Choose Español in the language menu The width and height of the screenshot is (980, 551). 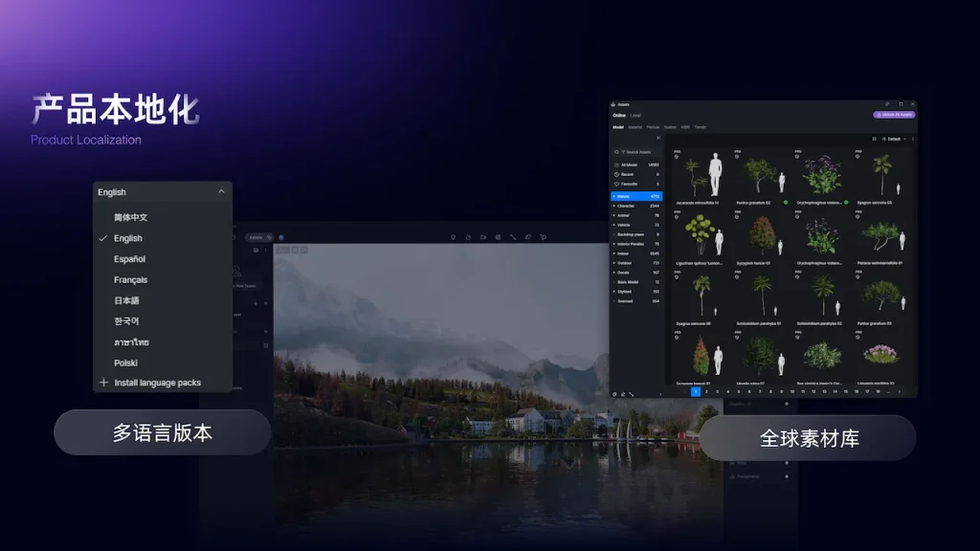[x=129, y=259]
